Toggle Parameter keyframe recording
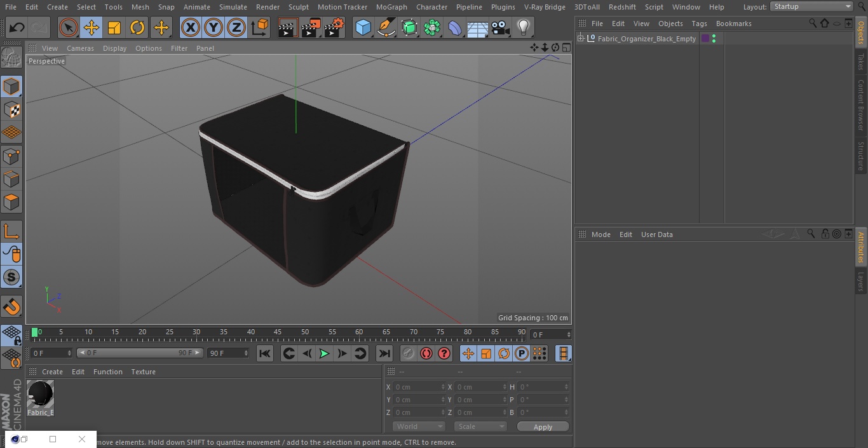This screenshot has height=448, width=868. click(522, 353)
